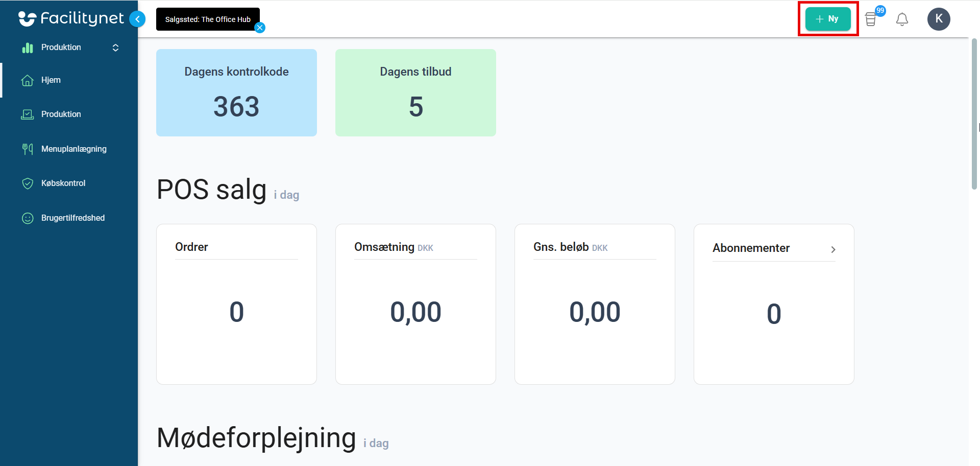Image resolution: width=980 pixels, height=466 pixels.
Task: Open the user avatar K menu
Action: click(939, 19)
